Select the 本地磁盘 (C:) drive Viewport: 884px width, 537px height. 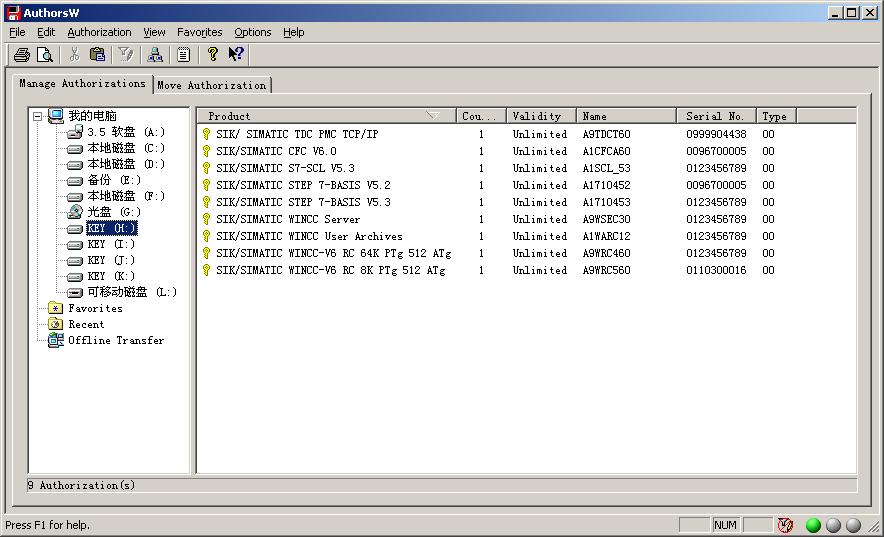coord(126,148)
